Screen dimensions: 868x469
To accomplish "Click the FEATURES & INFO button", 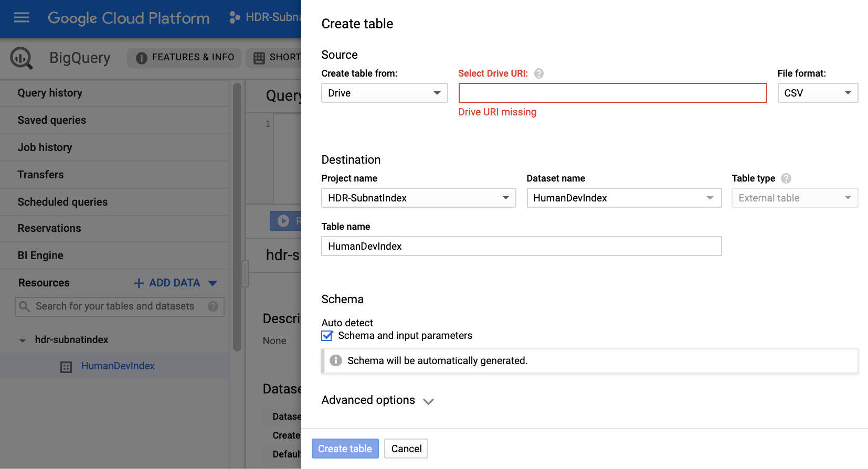I will (x=184, y=58).
